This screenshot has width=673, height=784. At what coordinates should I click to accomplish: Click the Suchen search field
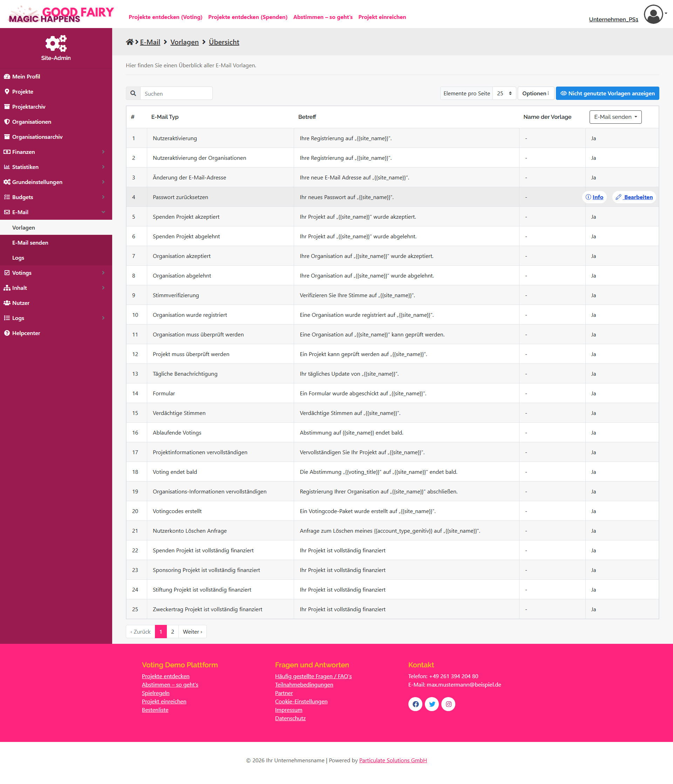point(176,94)
